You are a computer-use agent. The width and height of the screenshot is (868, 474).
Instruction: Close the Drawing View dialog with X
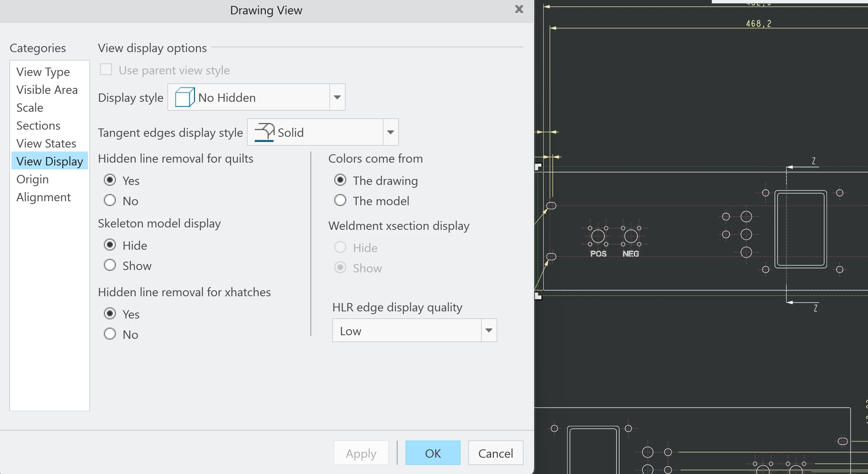(x=519, y=9)
